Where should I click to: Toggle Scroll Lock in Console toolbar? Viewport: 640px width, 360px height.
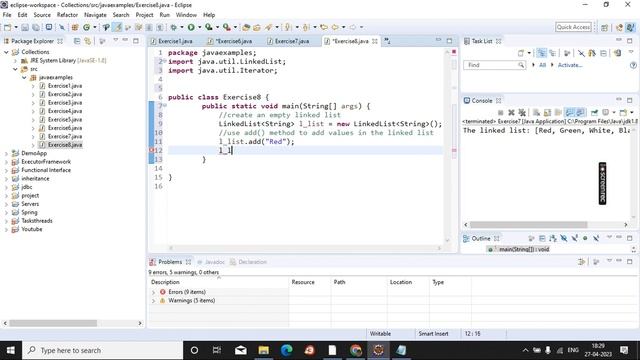547,112
